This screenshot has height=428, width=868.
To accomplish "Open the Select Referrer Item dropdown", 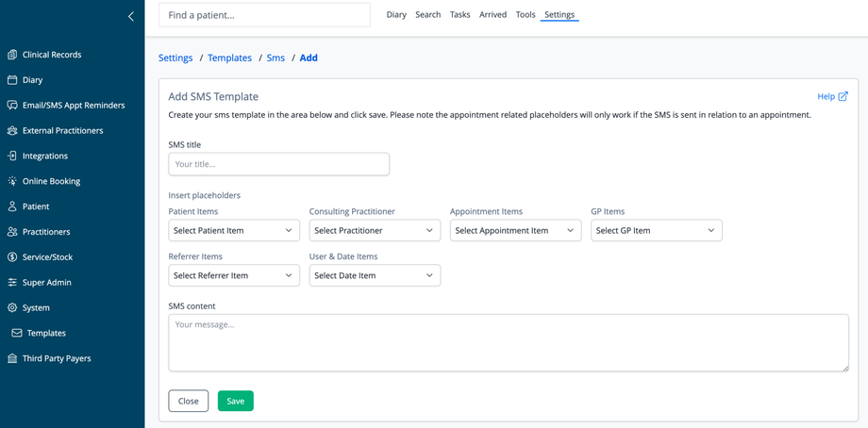I will pyautogui.click(x=234, y=276).
